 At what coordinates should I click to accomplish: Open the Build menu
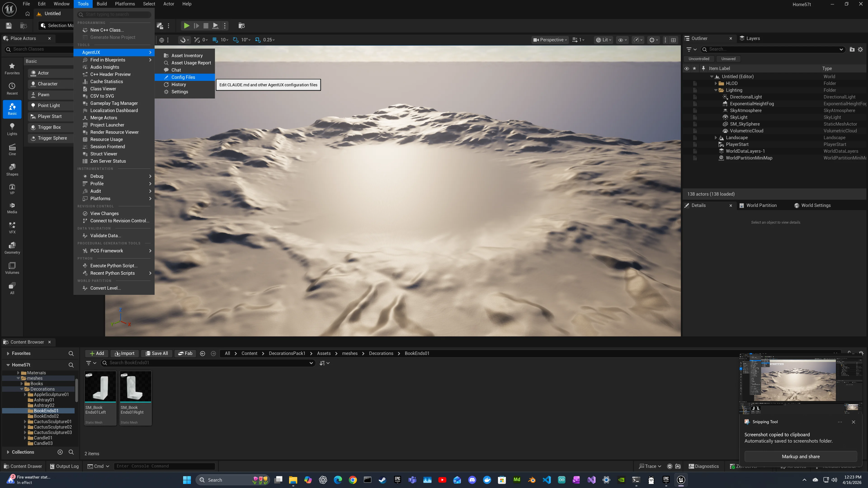(101, 4)
